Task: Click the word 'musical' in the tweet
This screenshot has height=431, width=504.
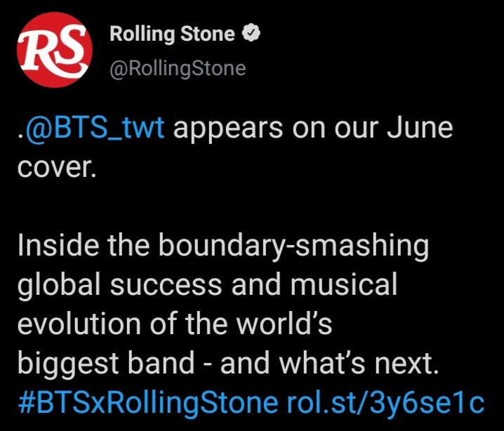Action: click(x=344, y=284)
